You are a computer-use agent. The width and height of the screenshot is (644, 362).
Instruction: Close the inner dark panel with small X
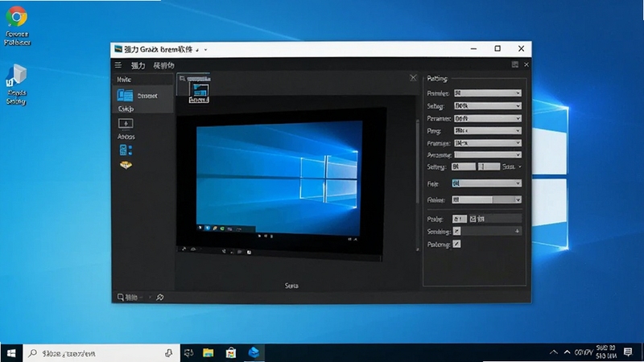526,64
